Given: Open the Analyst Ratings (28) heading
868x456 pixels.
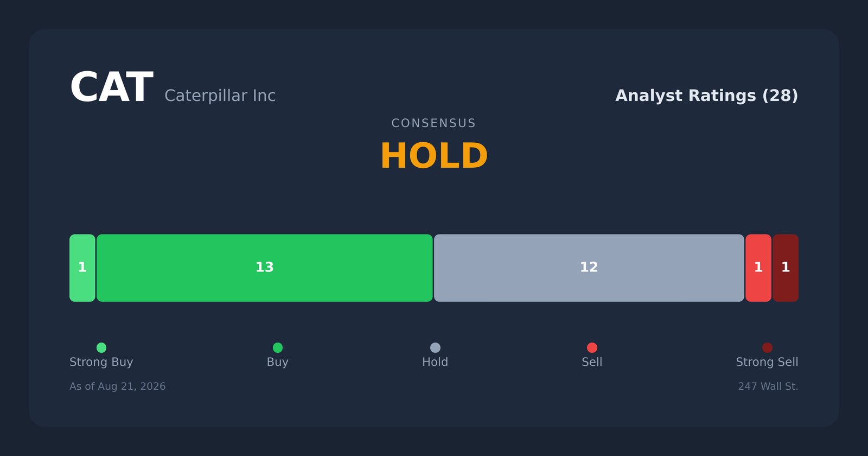Looking at the screenshot, I should 707,96.
